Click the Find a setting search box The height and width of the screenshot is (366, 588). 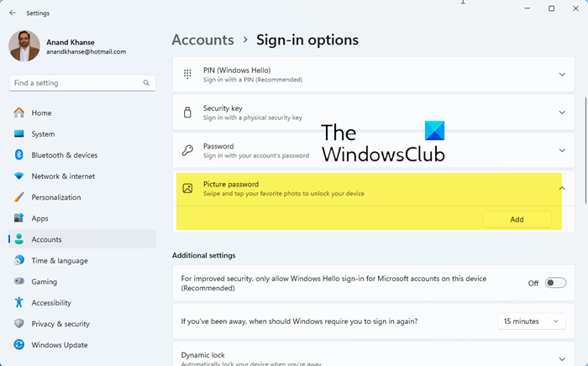coord(76,83)
